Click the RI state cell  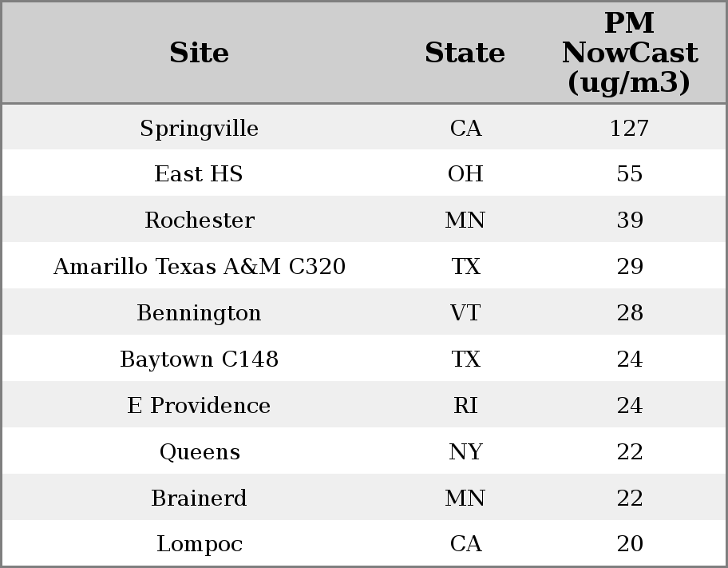coord(465,406)
